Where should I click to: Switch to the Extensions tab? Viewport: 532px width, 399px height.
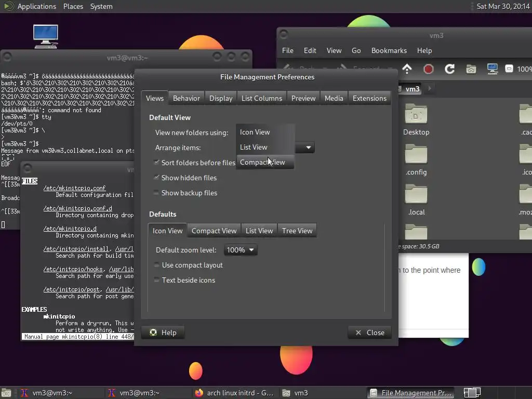tap(369, 98)
